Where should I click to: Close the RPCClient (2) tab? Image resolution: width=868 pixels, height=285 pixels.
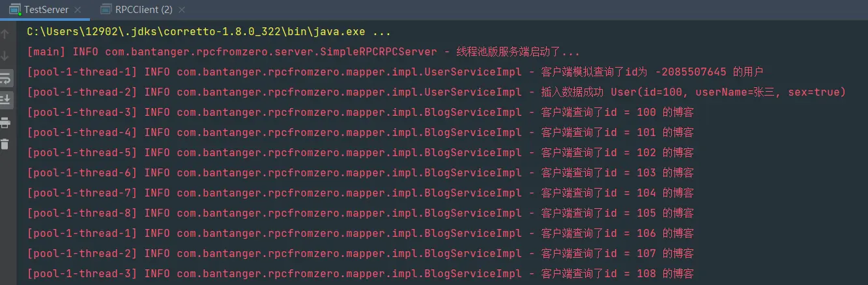(x=182, y=10)
